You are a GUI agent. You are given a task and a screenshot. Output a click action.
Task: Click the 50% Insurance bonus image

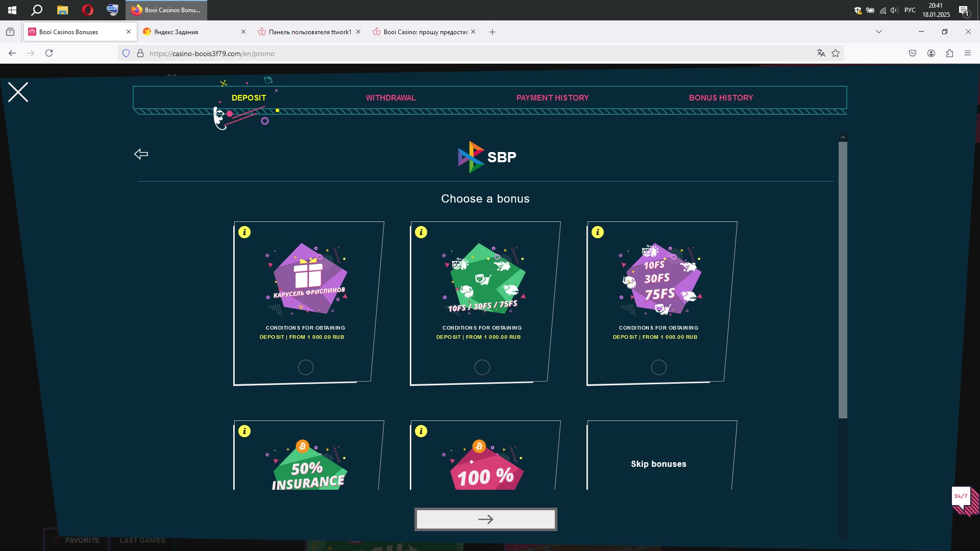point(308,465)
